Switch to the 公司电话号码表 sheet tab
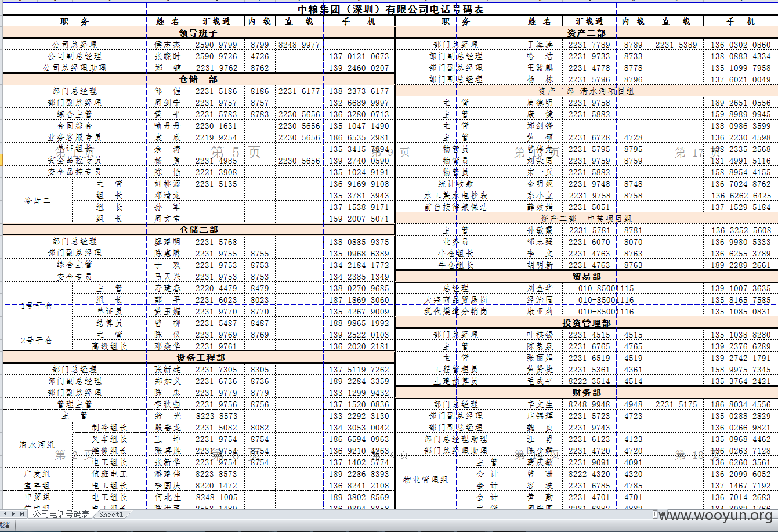This screenshot has width=778, height=532. pos(61,514)
